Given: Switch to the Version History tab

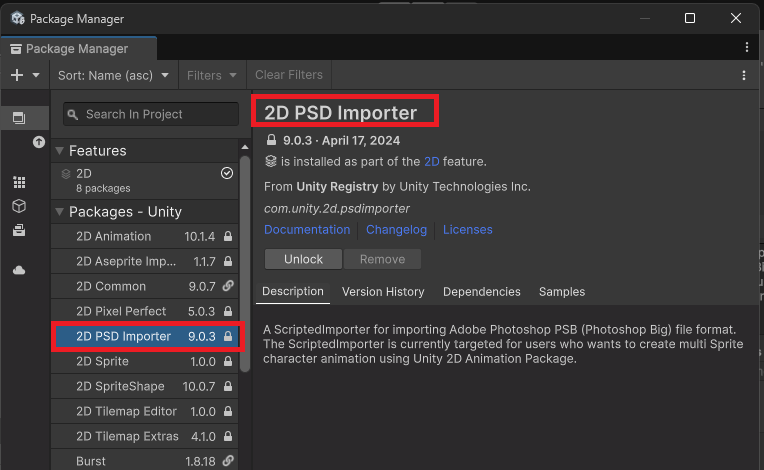Looking at the screenshot, I should click(x=383, y=292).
